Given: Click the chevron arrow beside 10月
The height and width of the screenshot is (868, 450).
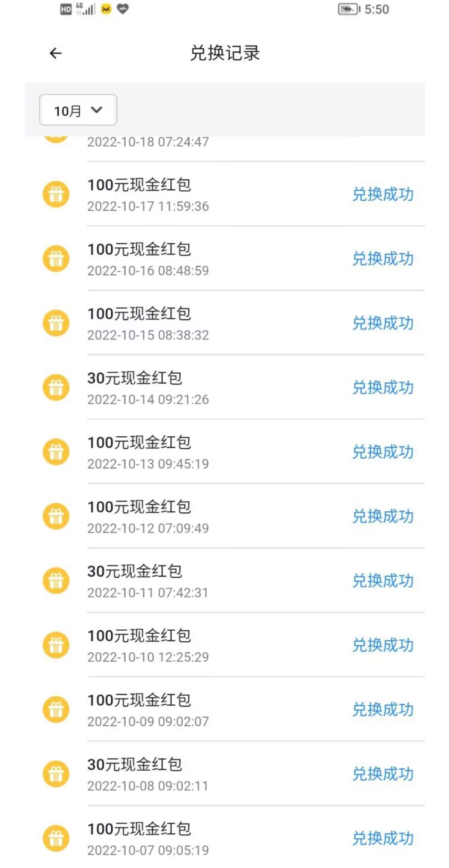Looking at the screenshot, I should [97, 109].
